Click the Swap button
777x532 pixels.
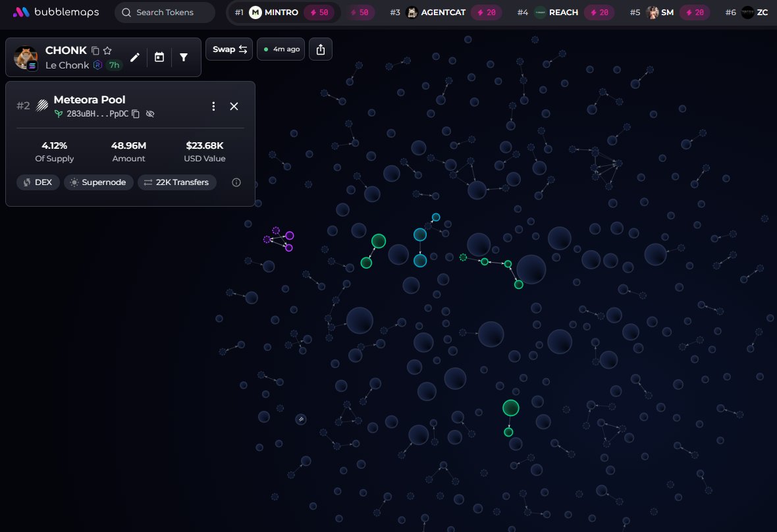[x=229, y=49]
